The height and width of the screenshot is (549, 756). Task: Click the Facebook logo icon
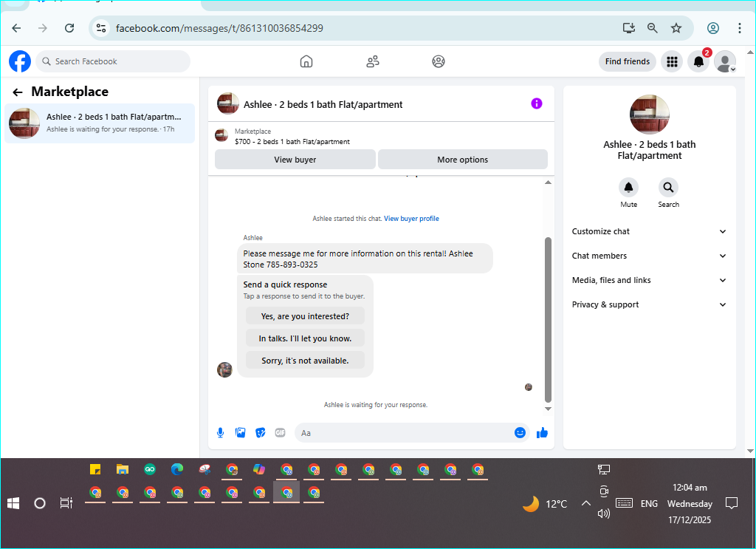pos(20,61)
